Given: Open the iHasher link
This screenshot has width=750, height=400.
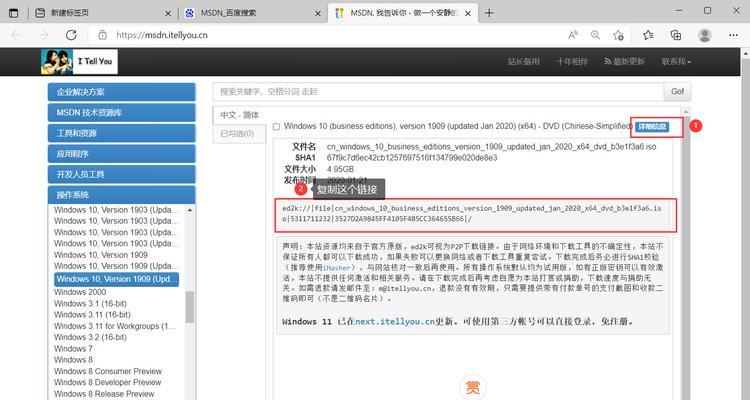Looking at the screenshot, I should click(337, 267).
